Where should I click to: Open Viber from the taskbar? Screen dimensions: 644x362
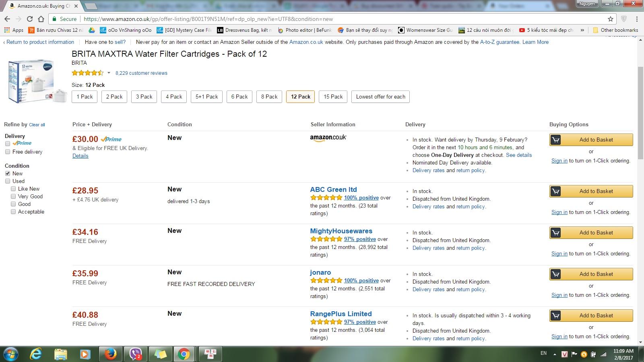[135, 354]
